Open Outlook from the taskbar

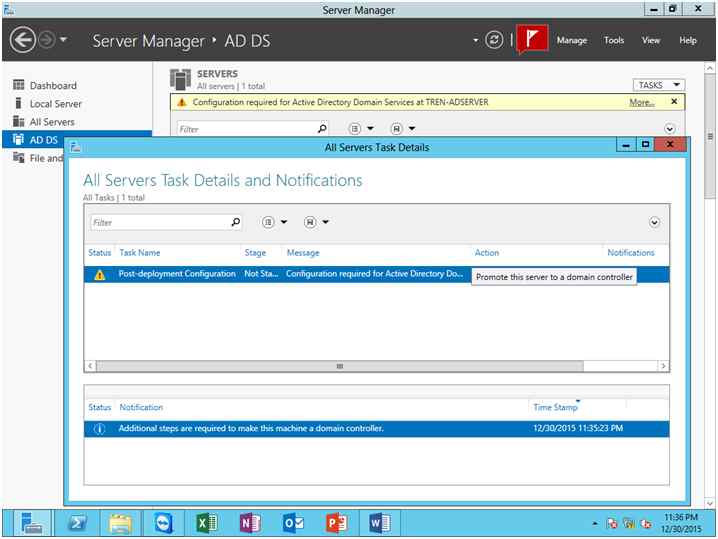293,523
